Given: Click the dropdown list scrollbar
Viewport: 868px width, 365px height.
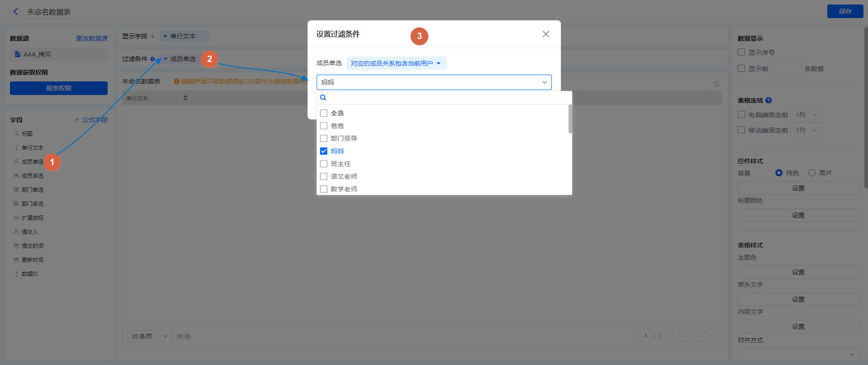Looking at the screenshot, I should (570, 119).
